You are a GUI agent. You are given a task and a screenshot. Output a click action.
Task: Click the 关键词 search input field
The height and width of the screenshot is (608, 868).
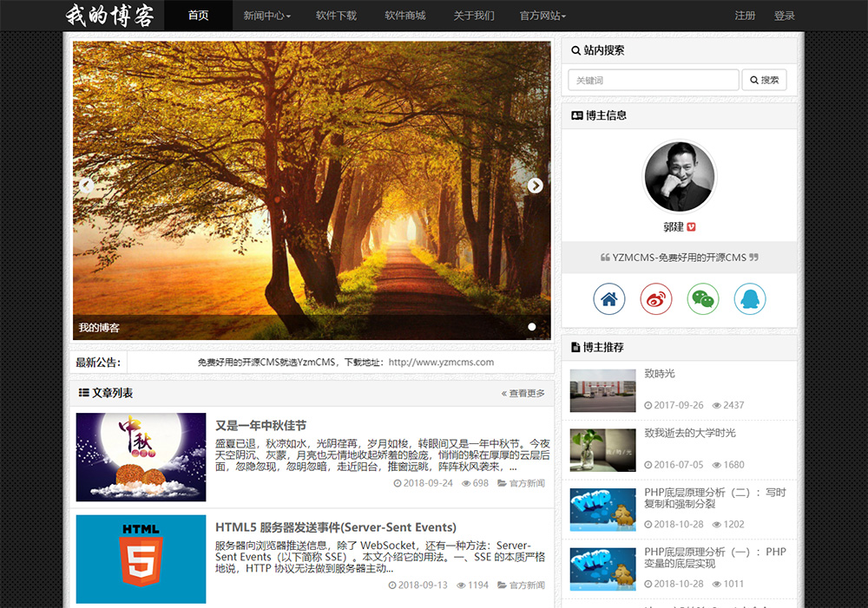pos(653,81)
